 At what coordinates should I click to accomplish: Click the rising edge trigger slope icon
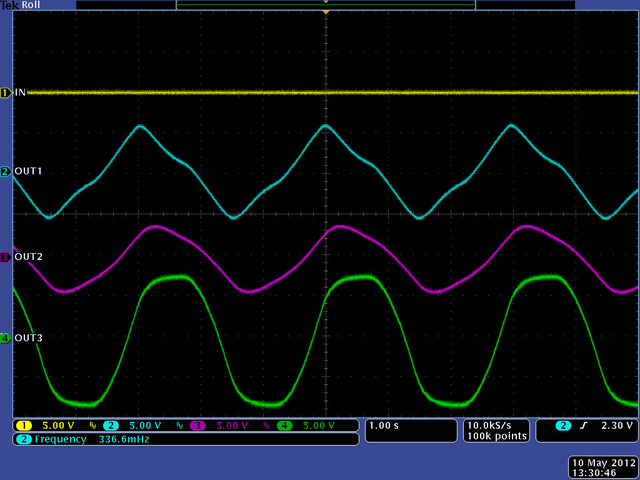[x=582, y=426]
